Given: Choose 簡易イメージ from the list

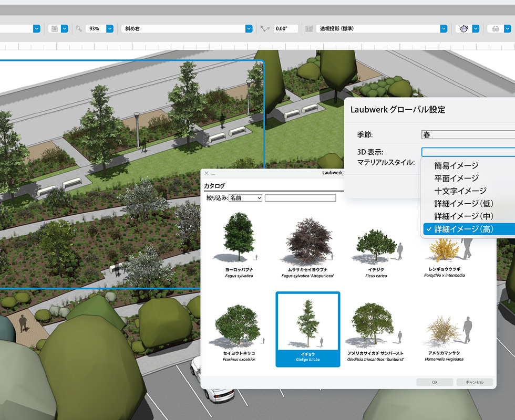Looking at the screenshot, I should 457,166.
